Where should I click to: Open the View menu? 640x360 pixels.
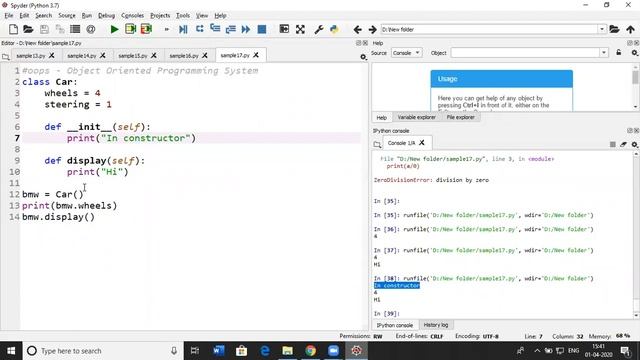[x=202, y=16]
